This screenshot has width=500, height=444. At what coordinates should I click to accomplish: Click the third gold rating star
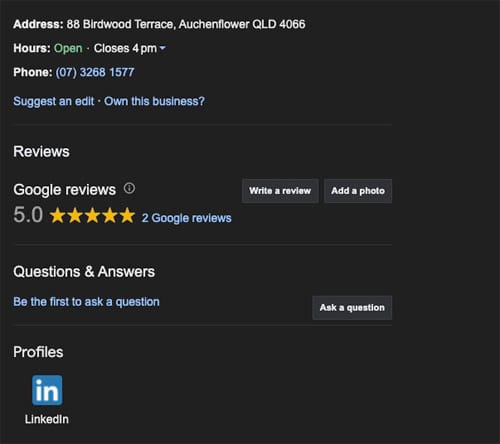[92, 215]
